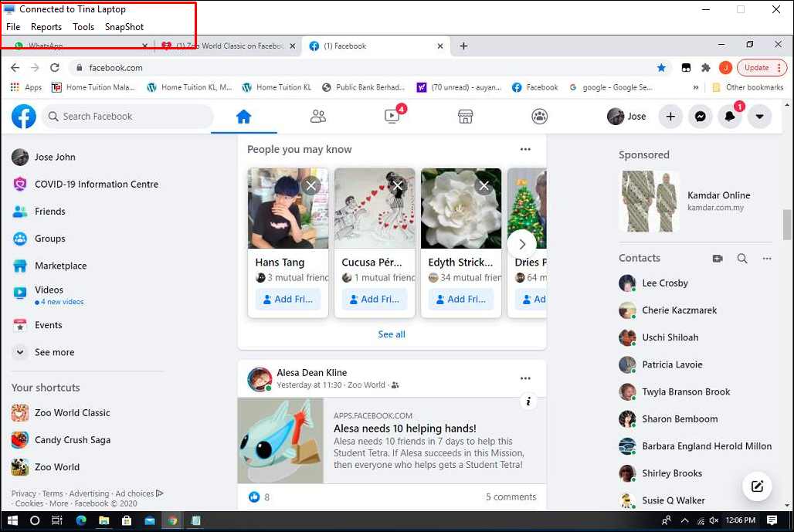Image resolution: width=794 pixels, height=532 pixels.
Task: Switch to the WhatsApp browser tab
Action: coord(73,46)
